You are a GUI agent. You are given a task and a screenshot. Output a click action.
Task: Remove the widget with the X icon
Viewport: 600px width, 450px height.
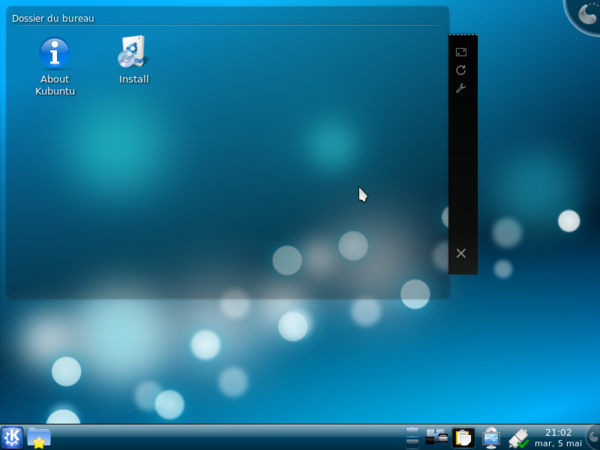pyautogui.click(x=461, y=253)
